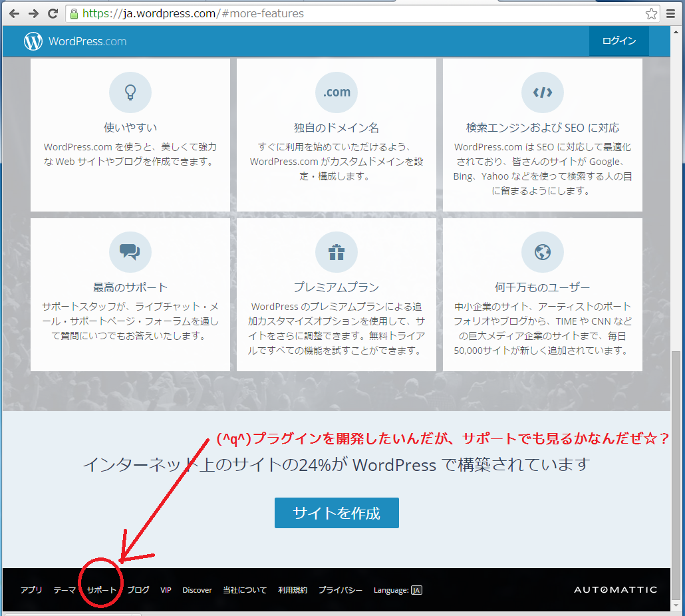Viewport: 685px width, 616px height.
Task: Open the テーマ footer link
Action: pyautogui.click(x=65, y=590)
